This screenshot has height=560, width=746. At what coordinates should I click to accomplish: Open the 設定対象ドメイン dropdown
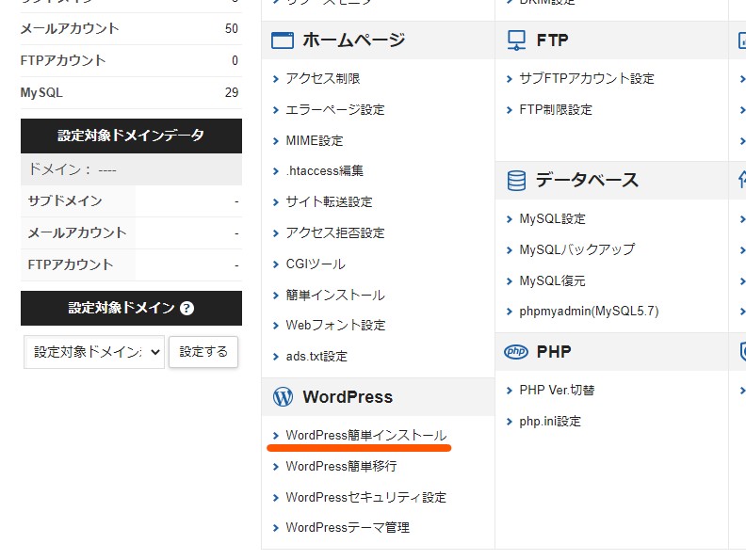[x=94, y=352]
